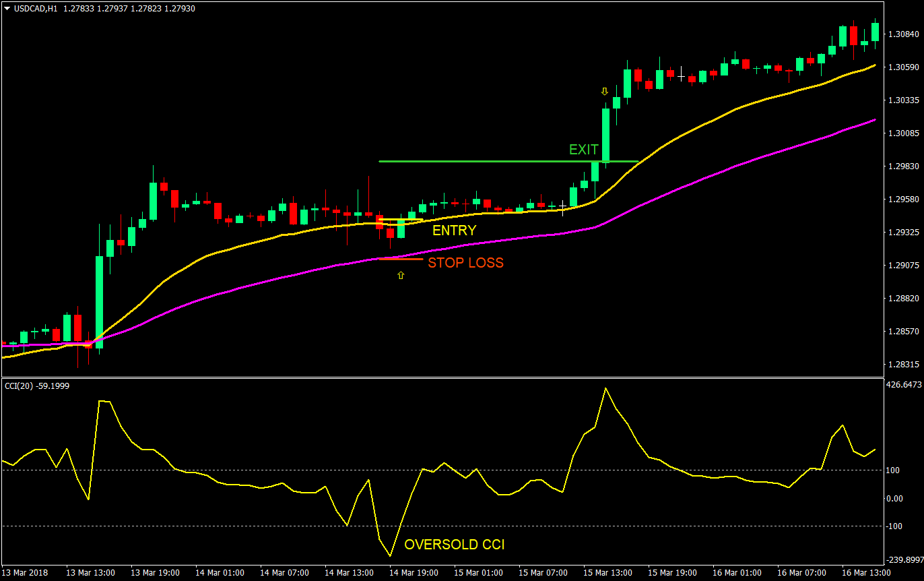Viewport: 924px width, 581px height.
Task: Click CCI scale value -239.8997
Action: pyautogui.click(x=904, y=559)
